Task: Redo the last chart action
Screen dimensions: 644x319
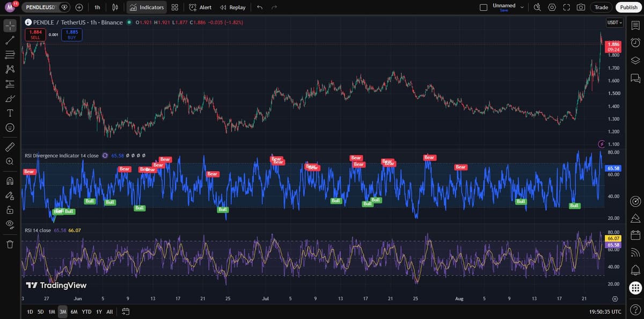Action: point(274,8)
